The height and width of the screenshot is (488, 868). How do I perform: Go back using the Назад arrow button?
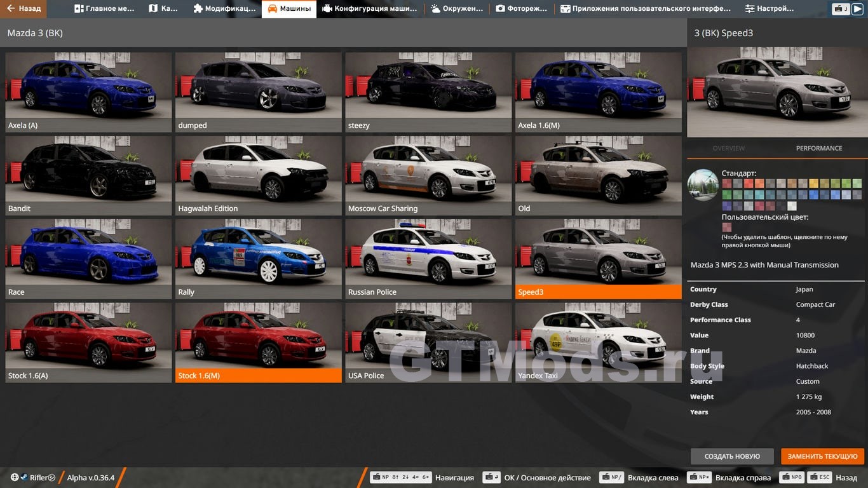click(24, 9)
